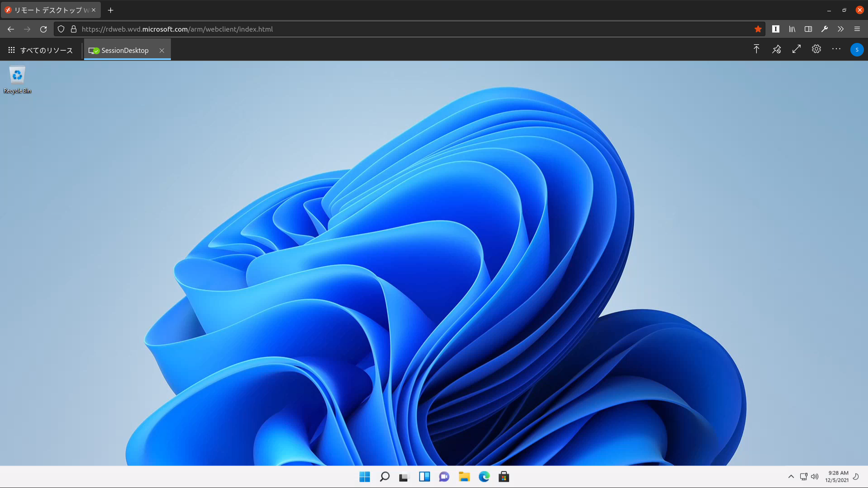Go back in browser history
868x488 pixels.
11,29
